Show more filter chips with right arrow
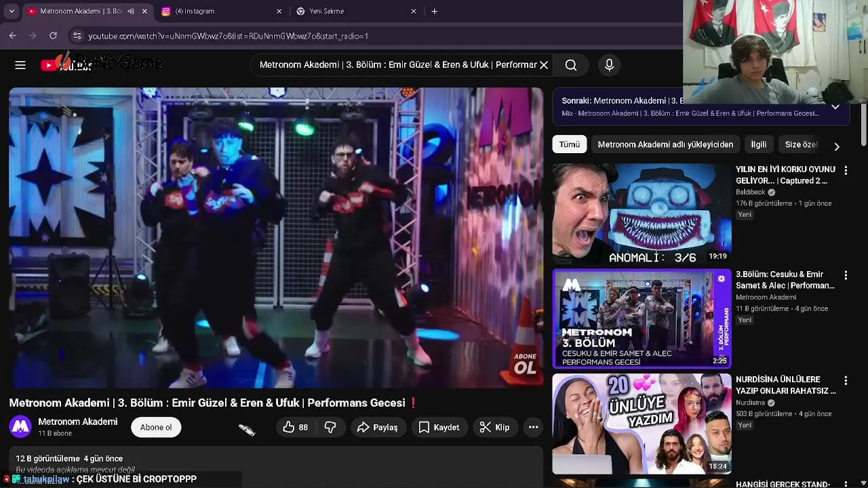Screen dimensions: 868x488 point(837,146)
